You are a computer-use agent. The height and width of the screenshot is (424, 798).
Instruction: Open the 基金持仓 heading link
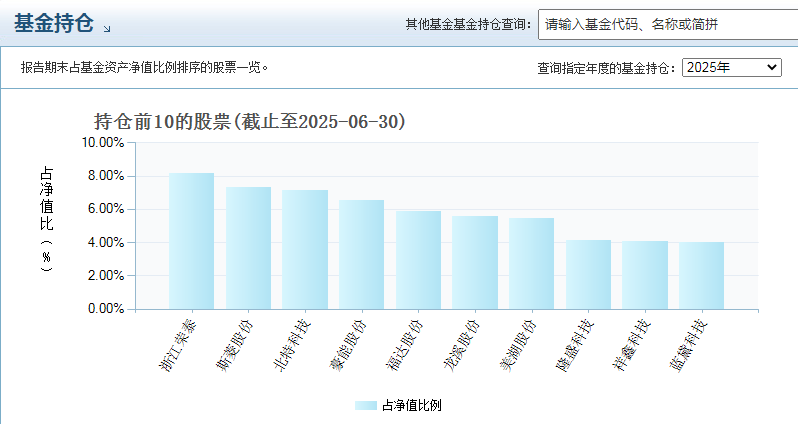[x=54, y=23]
